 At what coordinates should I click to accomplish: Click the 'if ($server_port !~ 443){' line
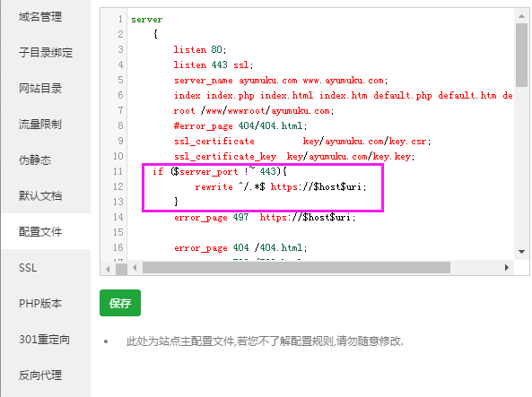pos(220,171)
